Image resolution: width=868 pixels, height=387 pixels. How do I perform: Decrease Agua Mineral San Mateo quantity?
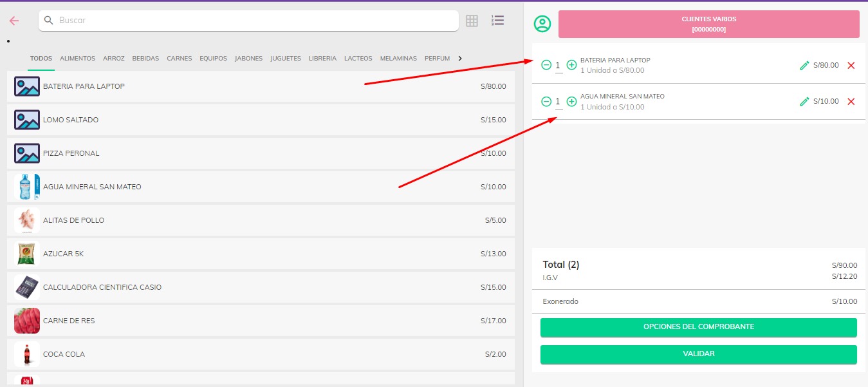[546, 101]
